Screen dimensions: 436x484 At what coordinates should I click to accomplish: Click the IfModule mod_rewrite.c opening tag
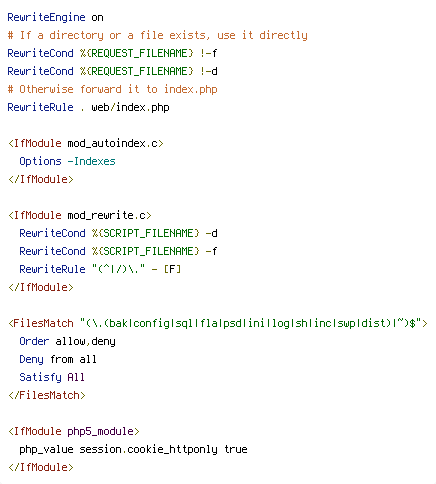80,215
